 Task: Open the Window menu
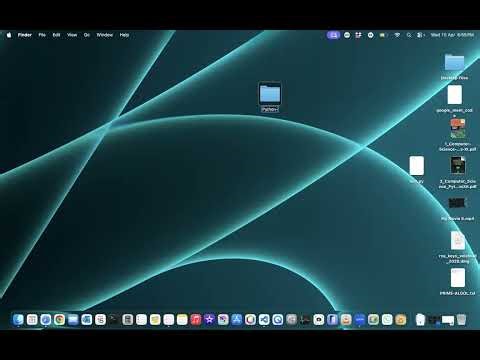pos(105,35)
